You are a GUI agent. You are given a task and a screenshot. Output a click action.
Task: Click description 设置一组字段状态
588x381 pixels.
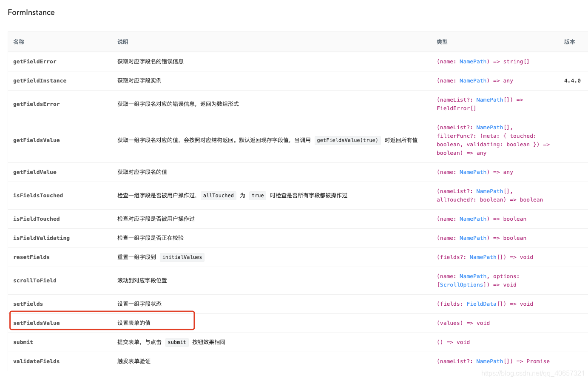click(139, 304)
